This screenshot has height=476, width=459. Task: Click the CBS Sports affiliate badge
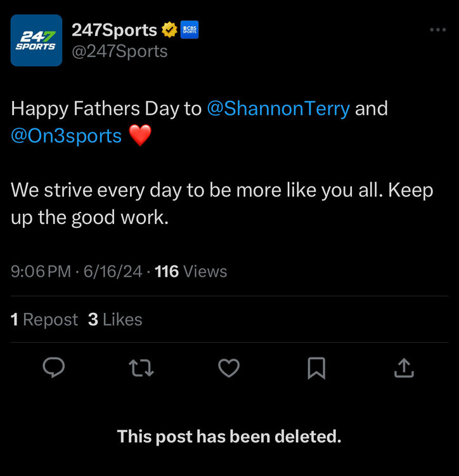[x=190, y=30]
